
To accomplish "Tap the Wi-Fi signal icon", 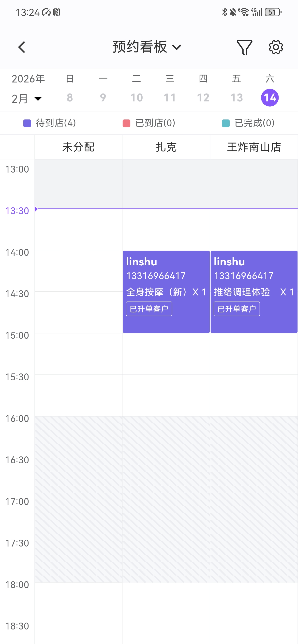I will pyautogui.click(x=244, y=12).
